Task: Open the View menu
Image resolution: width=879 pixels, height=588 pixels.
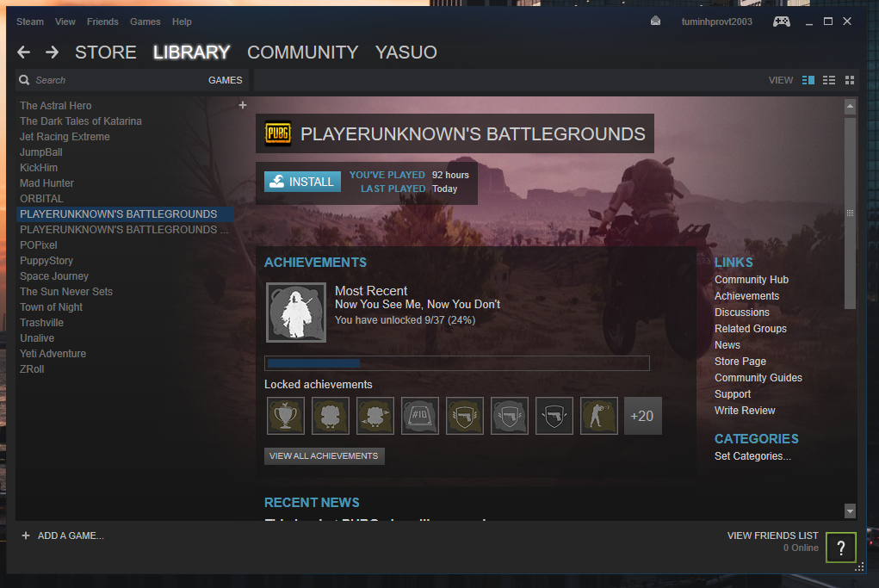Action: coord(65,22)
